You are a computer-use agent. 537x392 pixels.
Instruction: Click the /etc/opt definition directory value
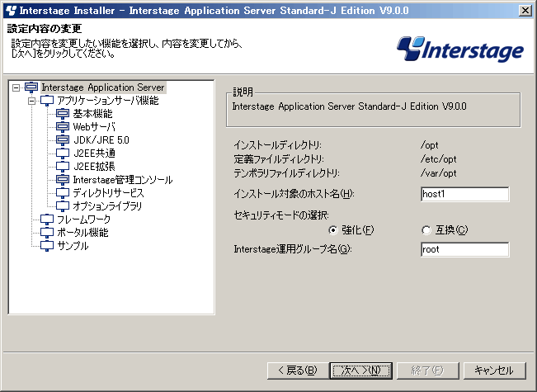pos(438,159)
